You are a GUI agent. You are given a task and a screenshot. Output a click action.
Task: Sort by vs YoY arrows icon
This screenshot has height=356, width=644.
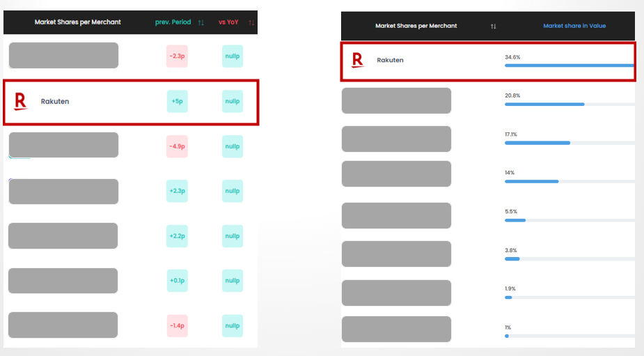[251, 22]
